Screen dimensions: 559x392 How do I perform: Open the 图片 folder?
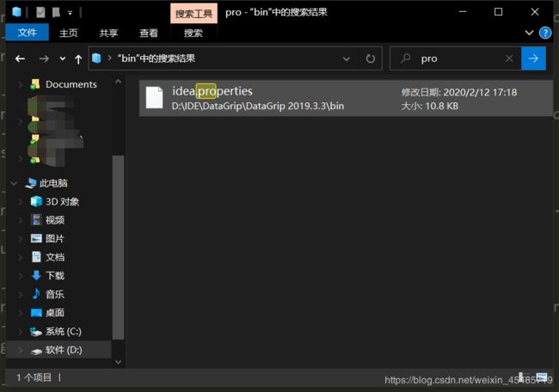(55, 239)
